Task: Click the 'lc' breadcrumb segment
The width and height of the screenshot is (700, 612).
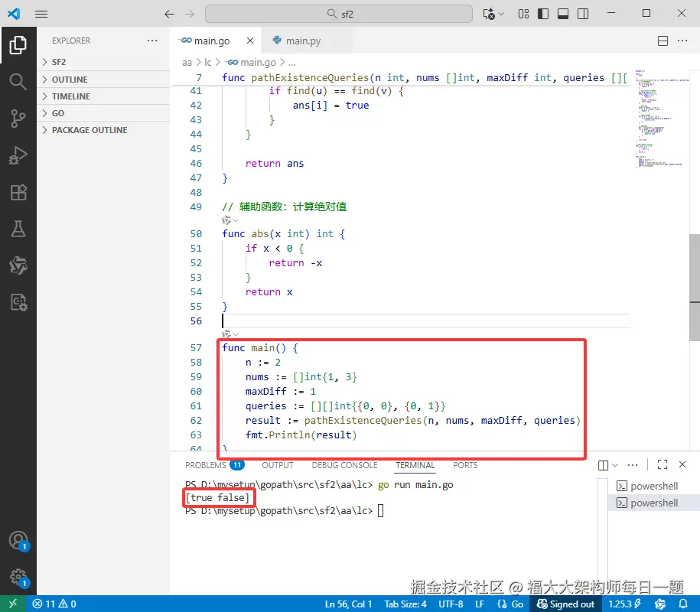Action: (208, 63)
